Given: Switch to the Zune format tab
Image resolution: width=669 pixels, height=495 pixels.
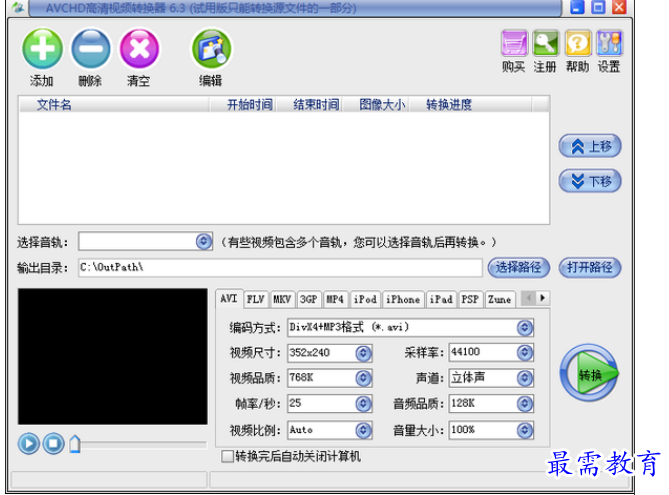Looking at the screenshot, I should [500, 300].
